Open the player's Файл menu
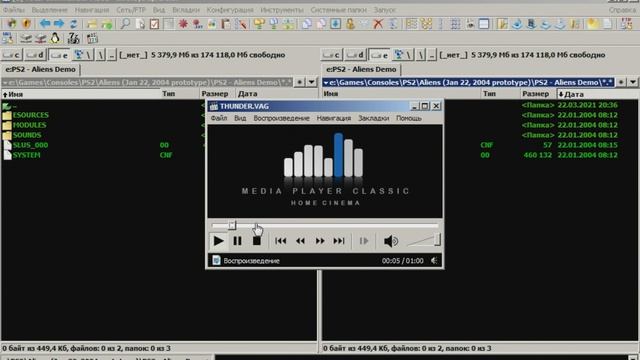This screenshot has width=640, height=360. coord(219,118)
